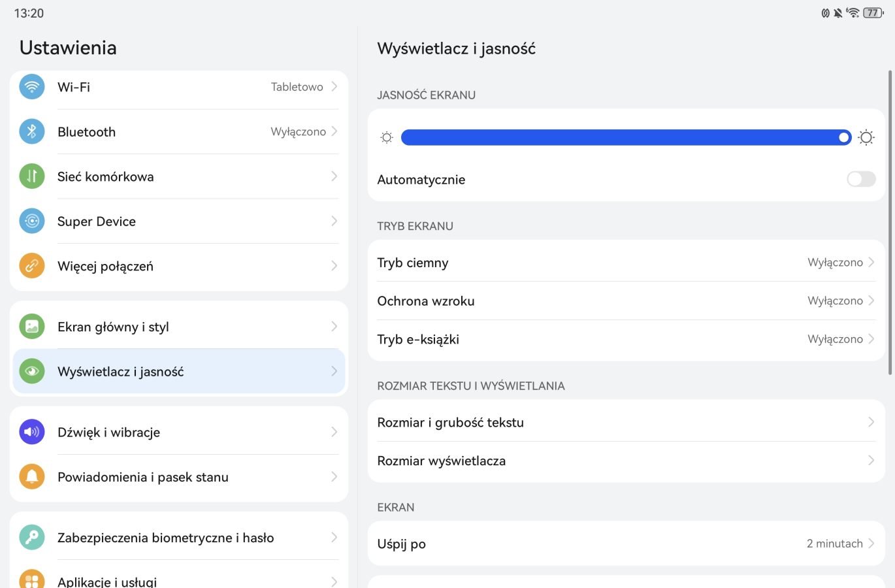
Task: Open Ekran główny i styl entry
Action: pyautogui.click(x=179, y=326)
